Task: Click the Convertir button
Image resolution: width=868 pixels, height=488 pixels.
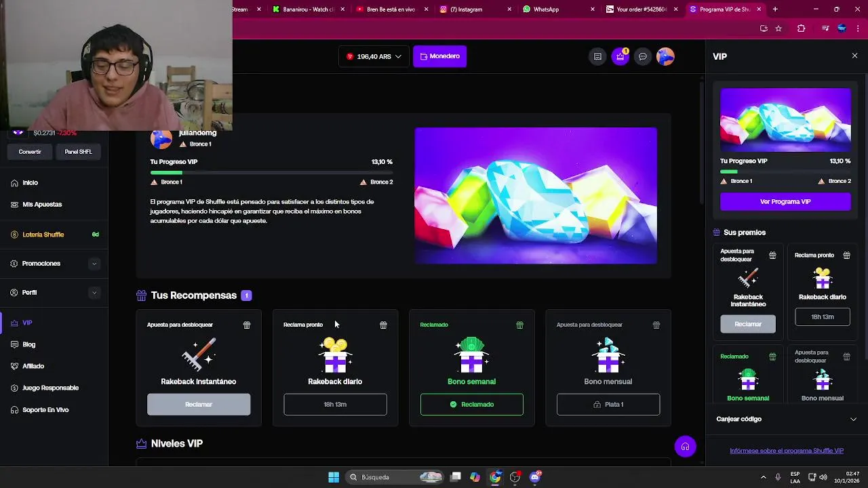Action: [x=30, y=152]
